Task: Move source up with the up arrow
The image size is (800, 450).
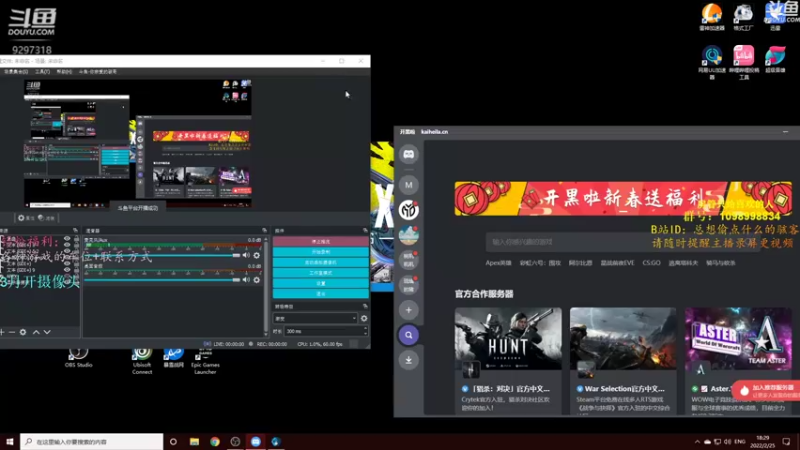Action: (x=36, y=332)
